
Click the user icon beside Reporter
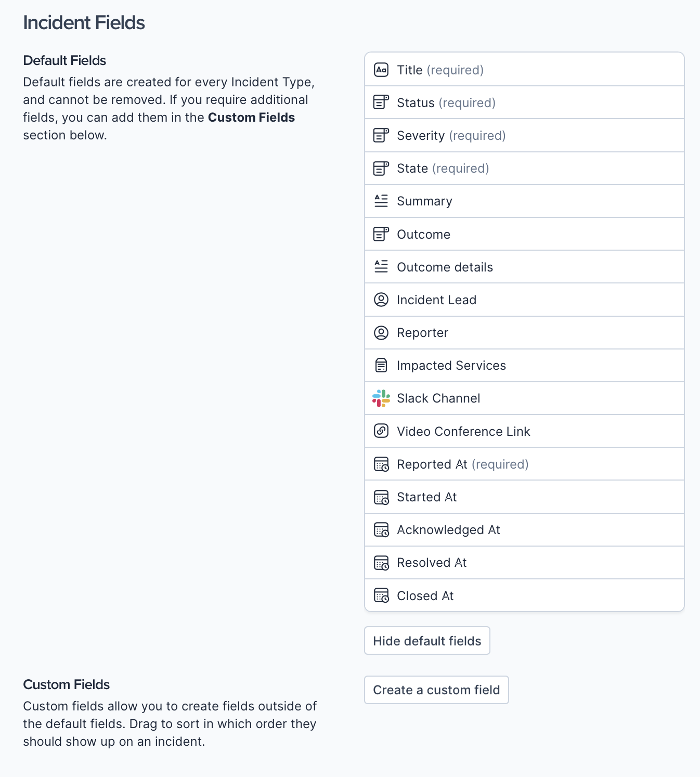[x=381, y=333]
